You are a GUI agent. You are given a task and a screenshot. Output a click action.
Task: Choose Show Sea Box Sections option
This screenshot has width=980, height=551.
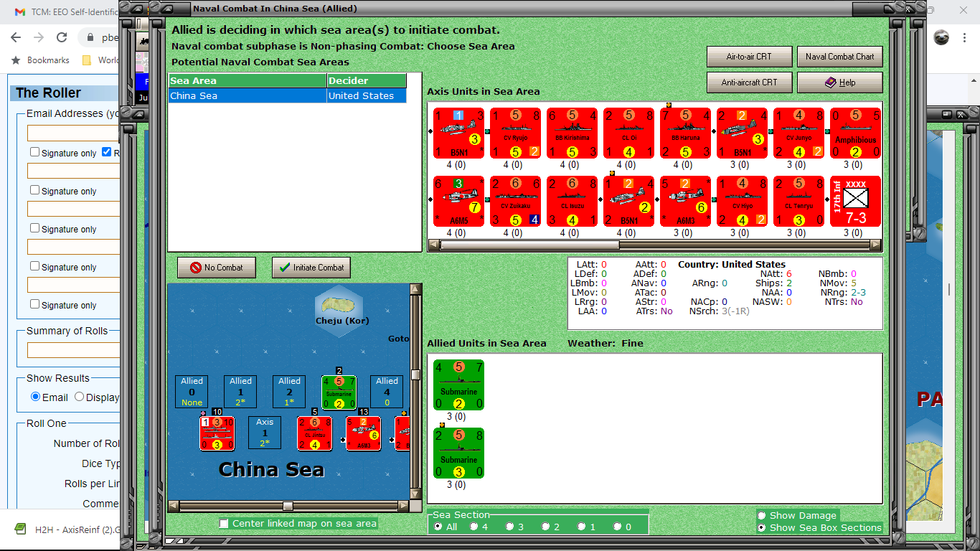pos(762,527)
